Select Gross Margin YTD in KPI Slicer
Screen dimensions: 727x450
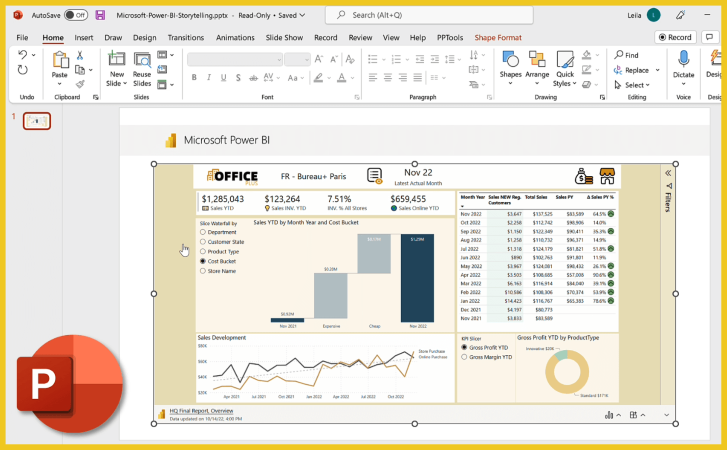[465, 356]
